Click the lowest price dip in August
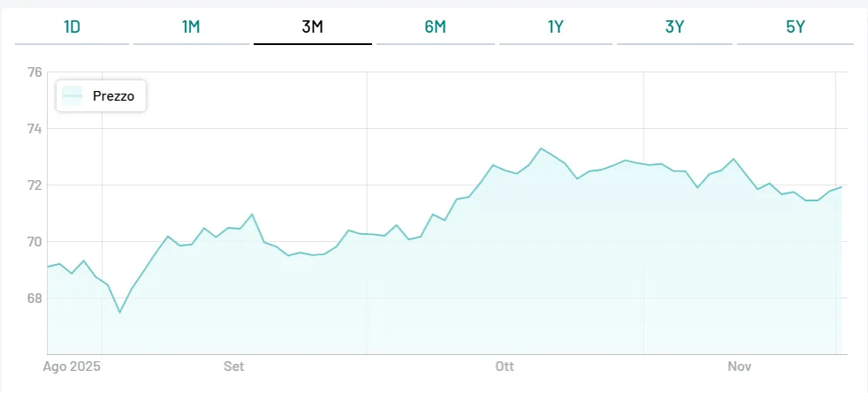 tap(119, 312)
